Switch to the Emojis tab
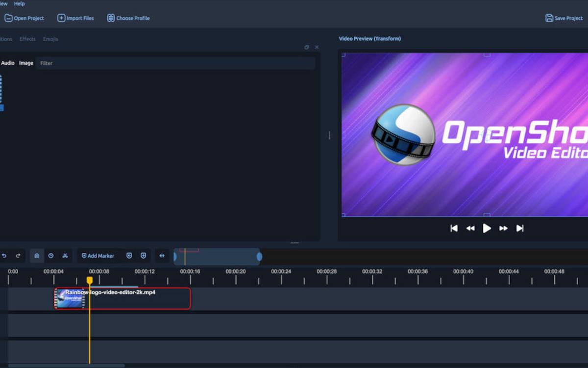This screenshot has height=368, width=588. pos(50,39)
